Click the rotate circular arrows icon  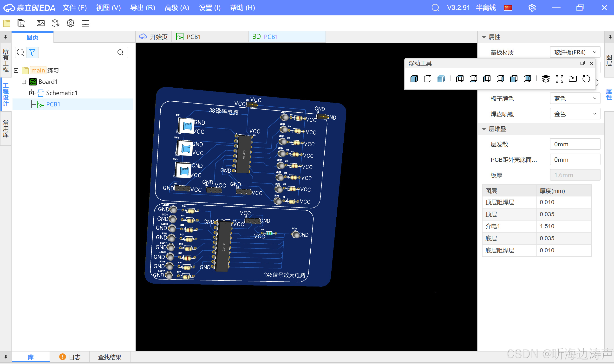586,79
